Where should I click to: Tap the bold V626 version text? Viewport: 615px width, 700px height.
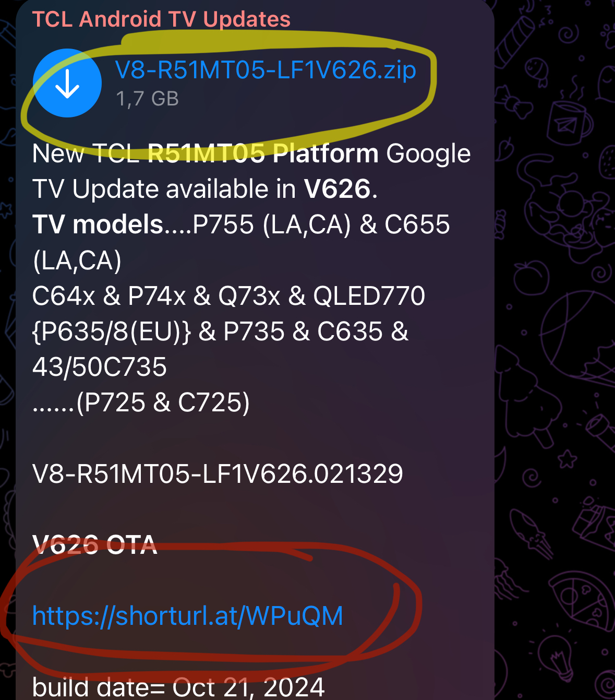tap(337, 189)
